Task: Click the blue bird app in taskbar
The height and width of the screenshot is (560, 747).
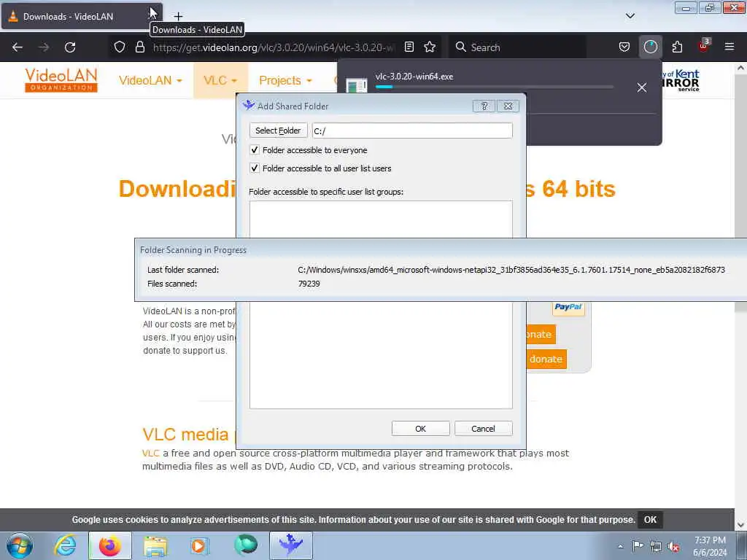Action: pyautogui.click(x=291, y=545)
